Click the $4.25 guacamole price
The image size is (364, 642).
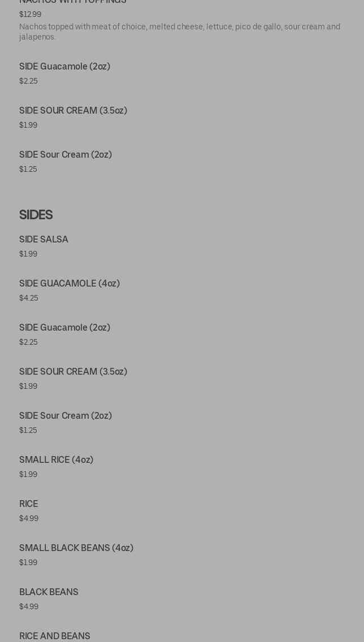(x=29, y=298)
